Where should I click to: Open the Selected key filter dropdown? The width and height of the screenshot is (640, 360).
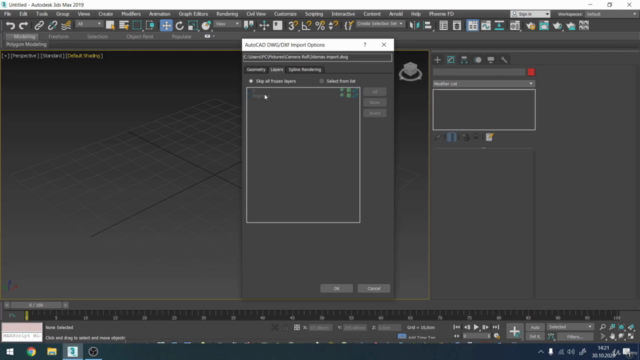pos(570,327)
